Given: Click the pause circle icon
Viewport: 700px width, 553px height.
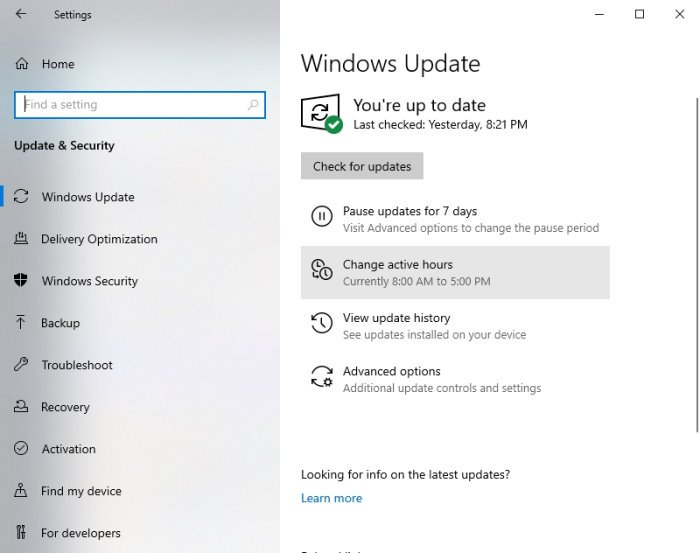Looking at the screenshot, I should click(322, 216).
